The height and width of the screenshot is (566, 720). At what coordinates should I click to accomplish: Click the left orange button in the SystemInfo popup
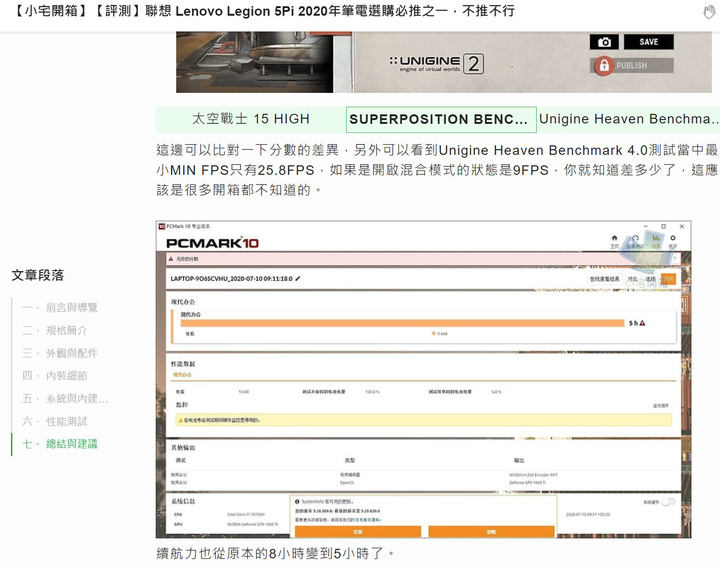(358, 532)
